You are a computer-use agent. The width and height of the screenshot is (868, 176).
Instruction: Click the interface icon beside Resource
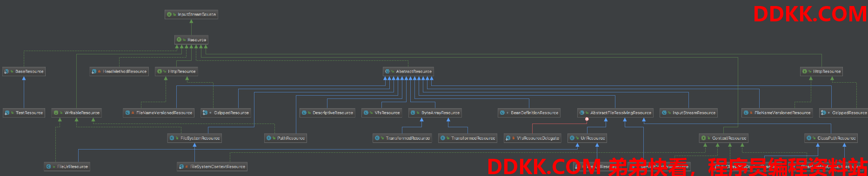coord(179,40)
